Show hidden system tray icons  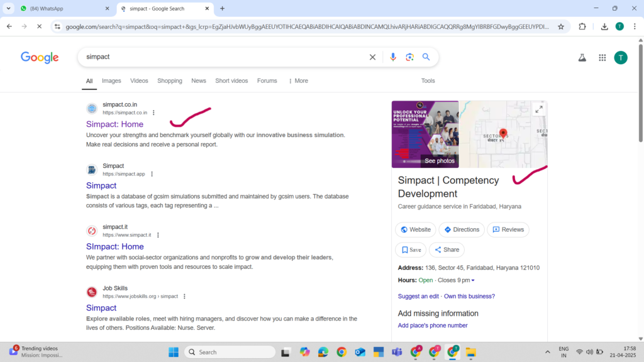coord(548,352)
